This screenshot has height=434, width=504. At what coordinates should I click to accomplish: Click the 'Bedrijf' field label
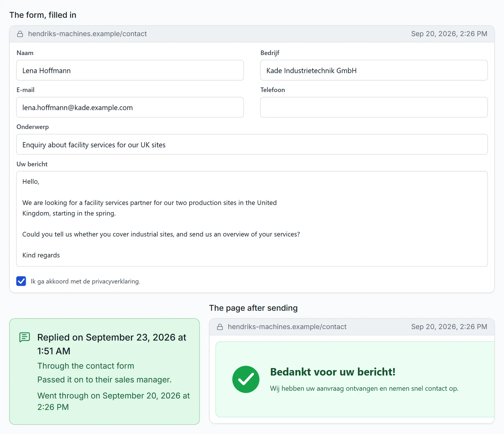click(270, 53)
